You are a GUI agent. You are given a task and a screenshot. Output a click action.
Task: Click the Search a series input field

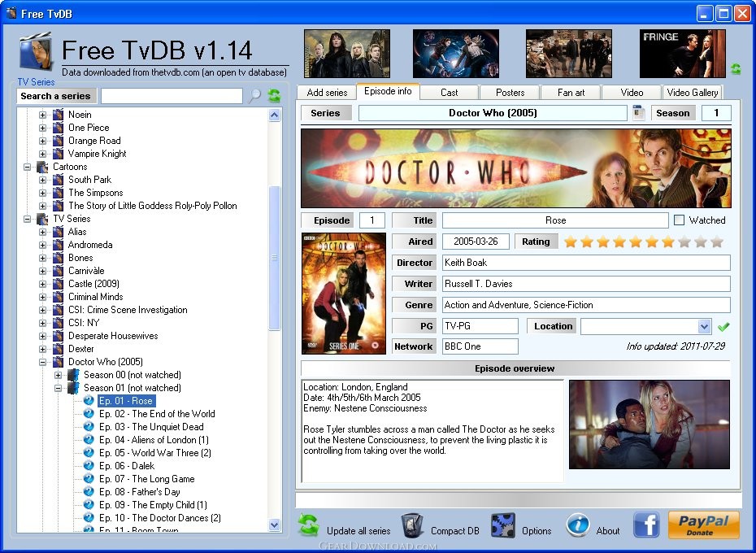point(172,96)
